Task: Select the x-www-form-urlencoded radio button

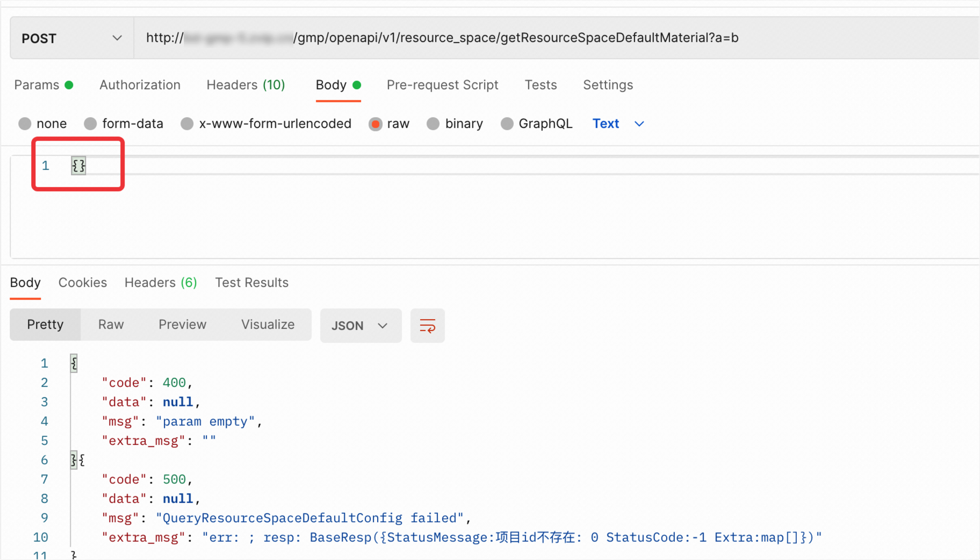Action: point(266,124)
